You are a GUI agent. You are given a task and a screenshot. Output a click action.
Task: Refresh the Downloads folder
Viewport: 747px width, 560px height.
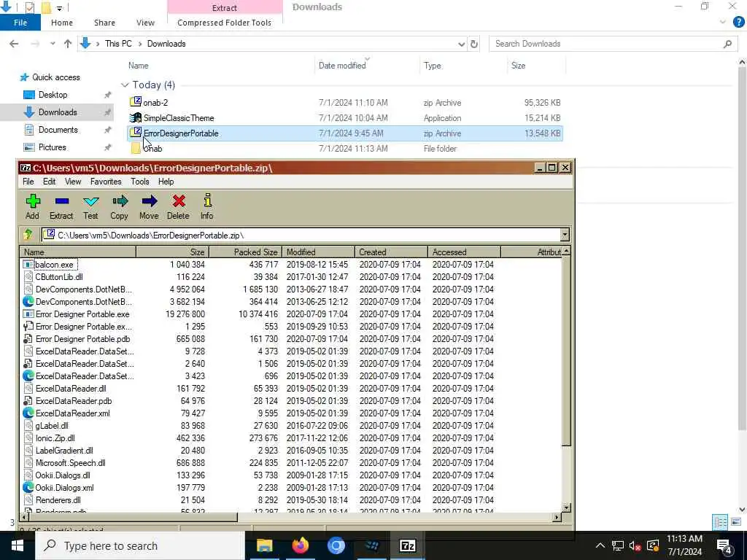click(474, 44)
